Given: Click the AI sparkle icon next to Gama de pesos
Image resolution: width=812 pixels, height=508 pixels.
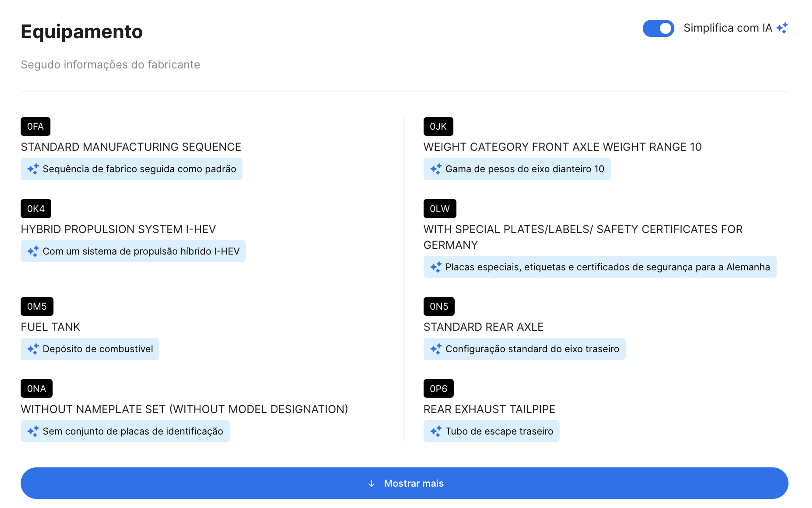Looking at the screenshot, I should pos(436,169).
